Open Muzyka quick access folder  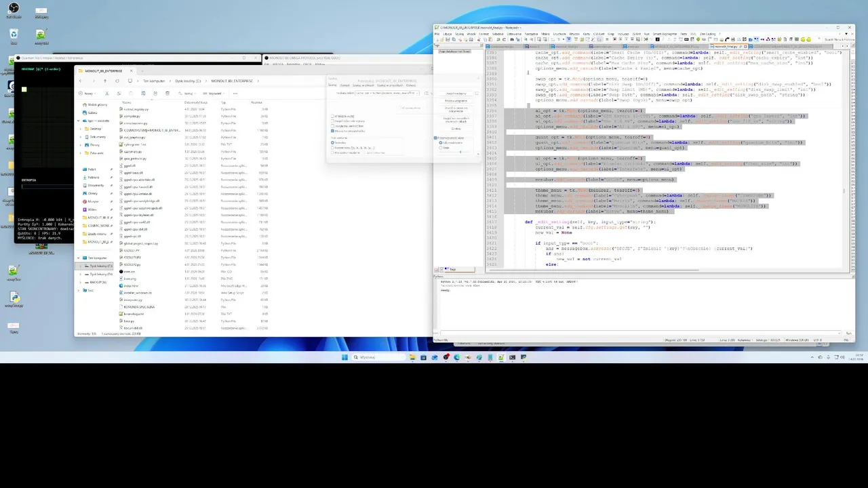click(90, 201)
